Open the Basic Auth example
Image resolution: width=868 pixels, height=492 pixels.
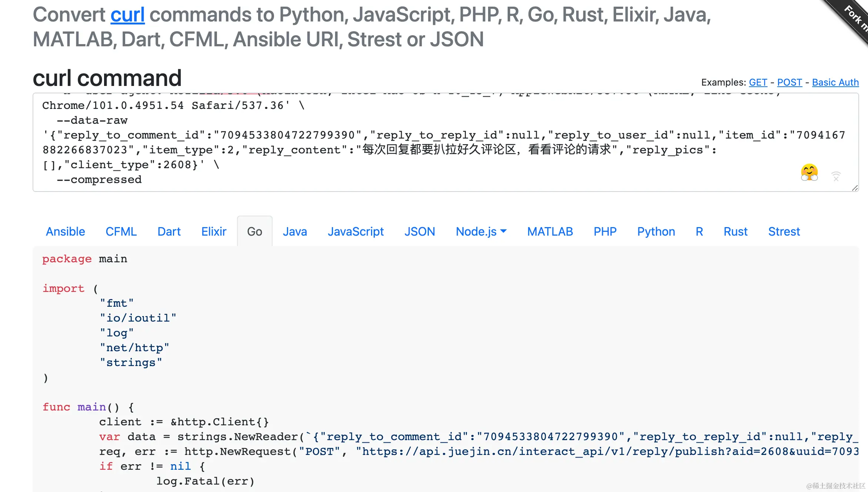835,82
